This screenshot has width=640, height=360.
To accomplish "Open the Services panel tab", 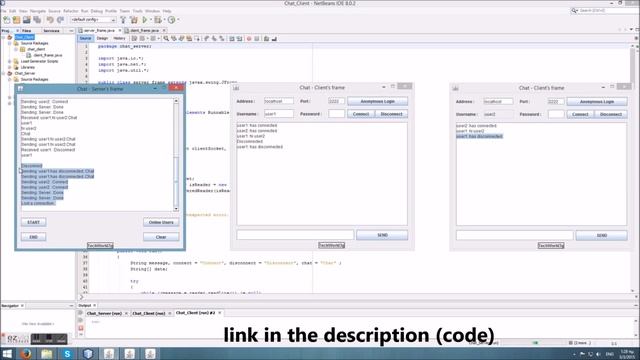I will [x=51, y=31].
